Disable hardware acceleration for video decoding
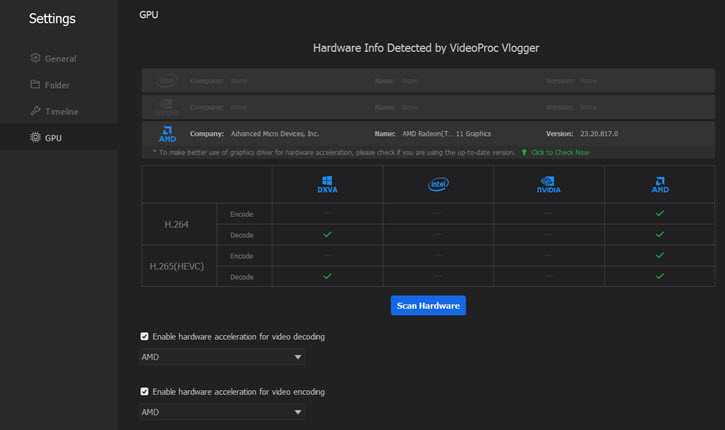This screenshot has width=725, height=430. coord(146,337)
